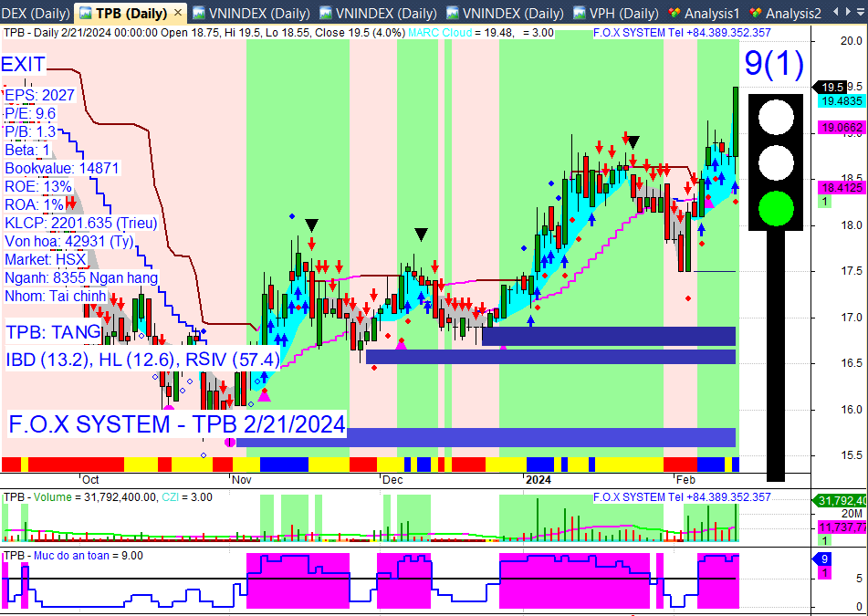Click the magenta 19.0662 price tag

[841, 128]
